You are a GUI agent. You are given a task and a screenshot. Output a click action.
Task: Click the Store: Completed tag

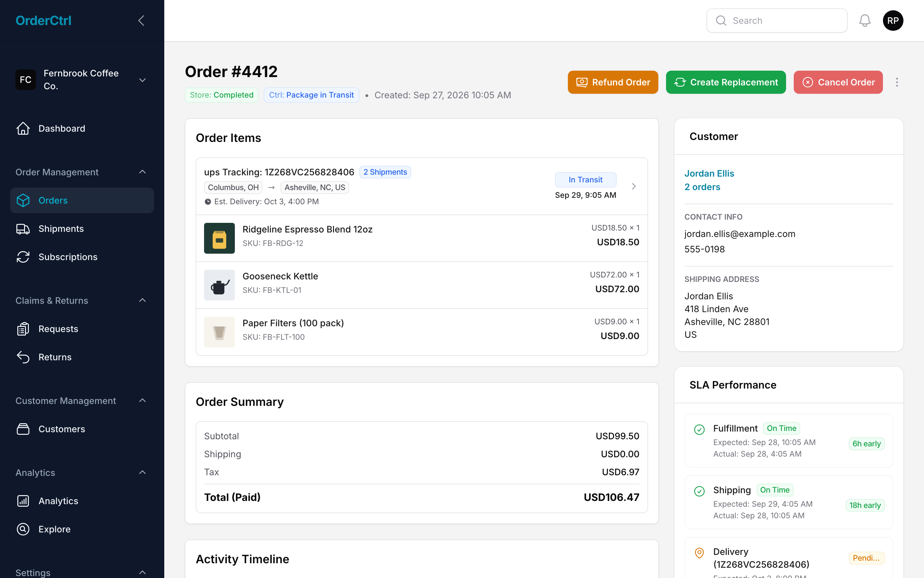[x=221, y=95]
